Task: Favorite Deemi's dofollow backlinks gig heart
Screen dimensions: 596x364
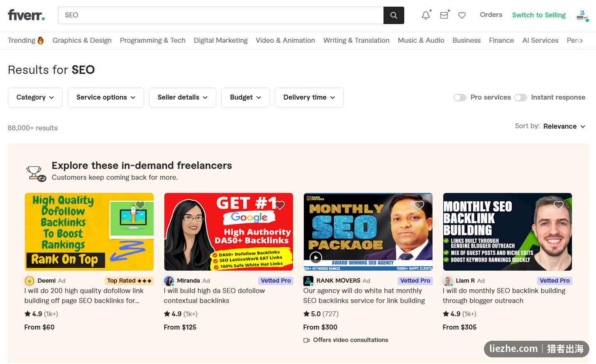Action: (140, 205)
